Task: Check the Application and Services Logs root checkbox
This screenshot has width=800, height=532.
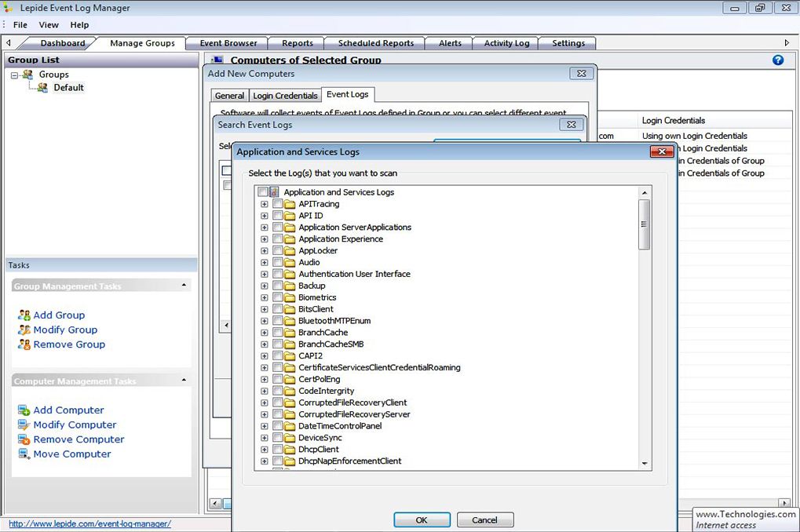Action: pos(262,192)
